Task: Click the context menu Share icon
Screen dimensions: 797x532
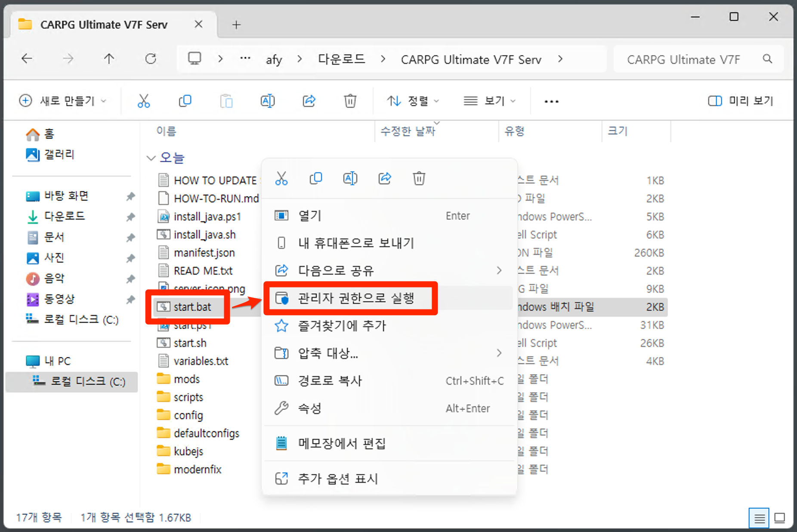Action: (385, 178)
